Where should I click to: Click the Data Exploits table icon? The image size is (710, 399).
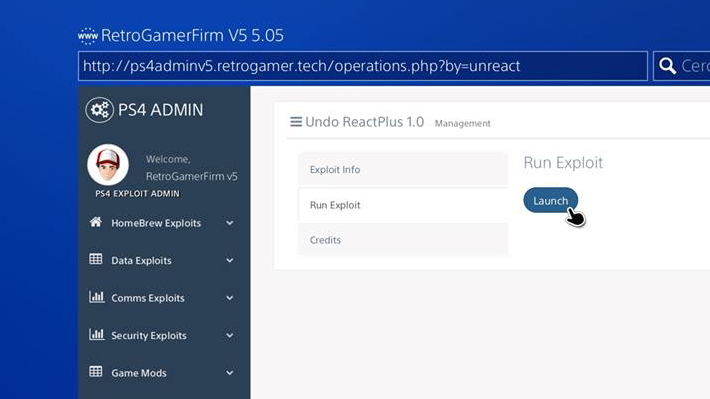click(x=96, y=259)
